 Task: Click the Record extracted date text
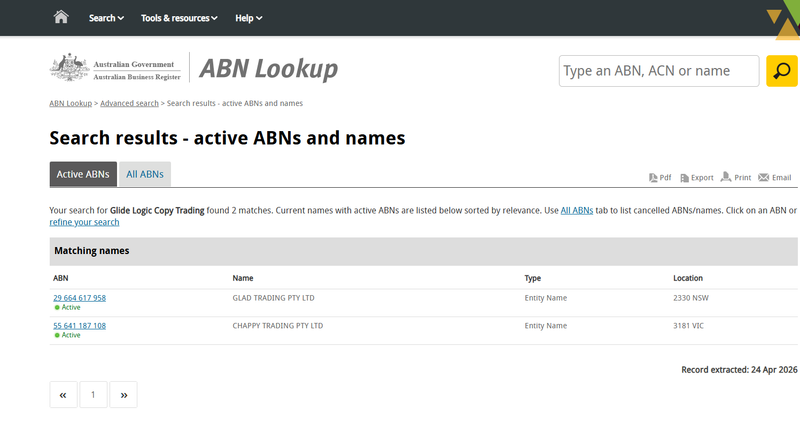pyautogui.click(x=739, y=370)
